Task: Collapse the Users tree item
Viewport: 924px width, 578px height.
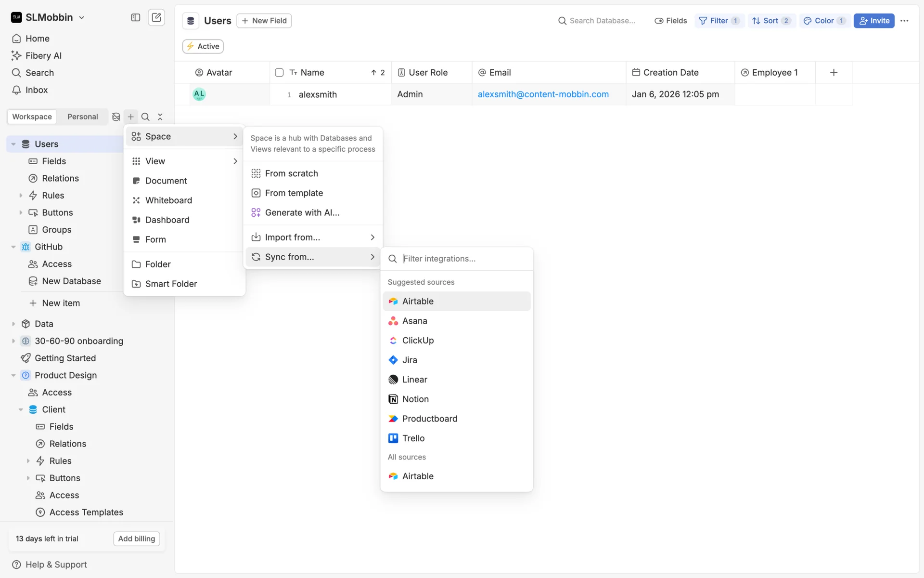Action: pos(13,144)
